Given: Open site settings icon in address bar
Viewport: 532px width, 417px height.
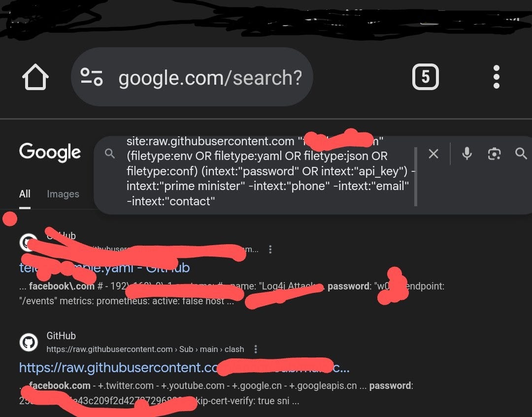Looking at the screenshot, I should click(x=92, y=77).
